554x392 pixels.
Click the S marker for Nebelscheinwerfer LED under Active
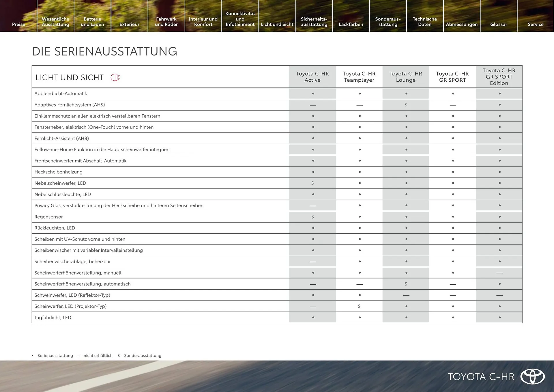pos(312,183)
